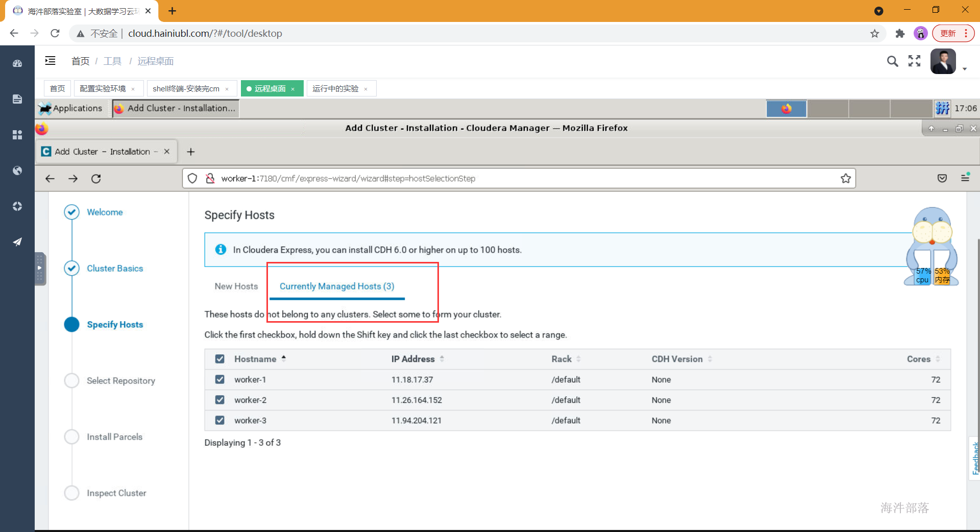Open a new Firefox tab with plus
Viewport: 980px width, 532px height.
tap(191, 152)
